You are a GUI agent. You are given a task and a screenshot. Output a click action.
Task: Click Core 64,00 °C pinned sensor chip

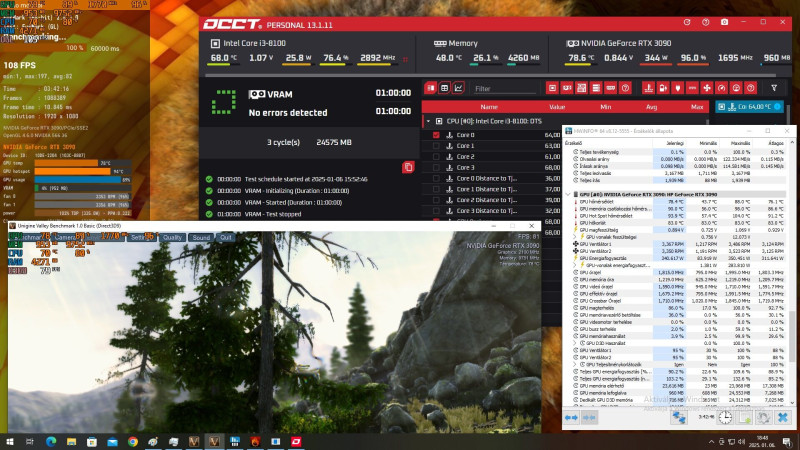point(749,107)
